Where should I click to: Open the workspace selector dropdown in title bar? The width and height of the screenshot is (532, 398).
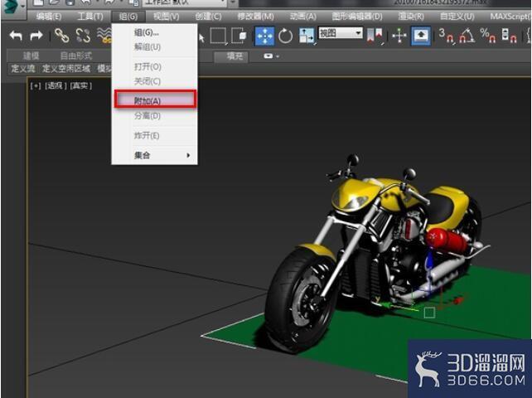[x=186, y=2]
